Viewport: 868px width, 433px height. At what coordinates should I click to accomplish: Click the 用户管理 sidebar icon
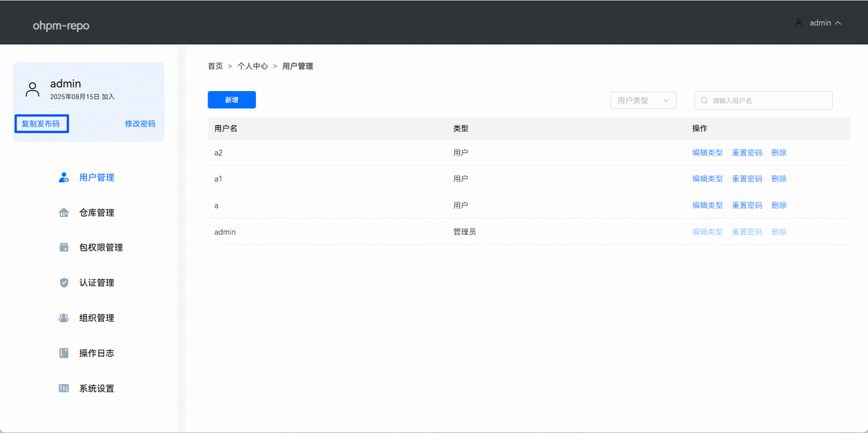[x=64, y=177]
